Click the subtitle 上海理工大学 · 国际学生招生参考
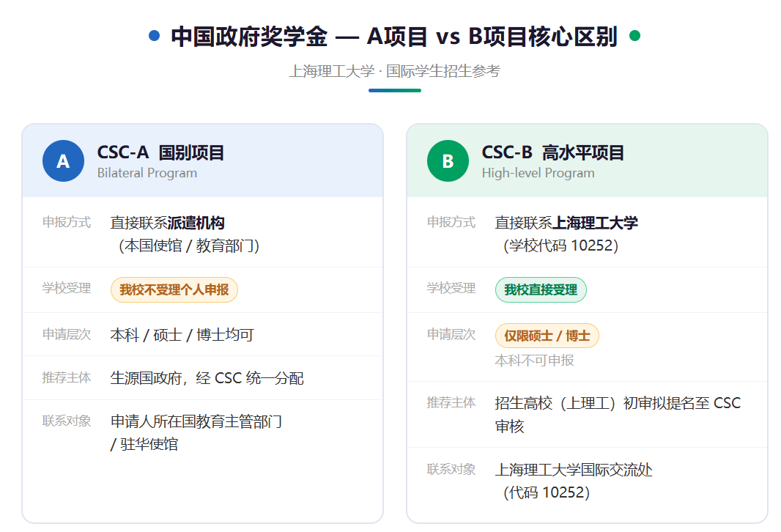 (394, 71)
